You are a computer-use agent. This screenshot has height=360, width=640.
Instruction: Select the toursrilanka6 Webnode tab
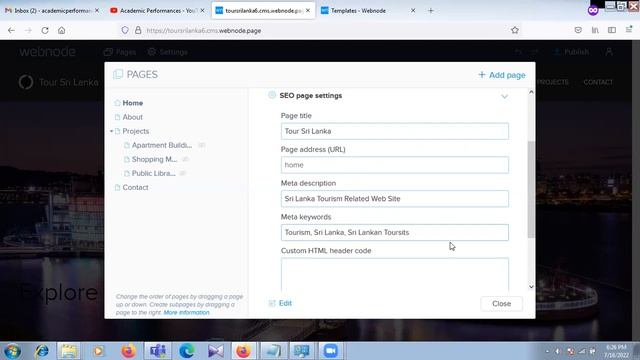(x=263, y=11)
